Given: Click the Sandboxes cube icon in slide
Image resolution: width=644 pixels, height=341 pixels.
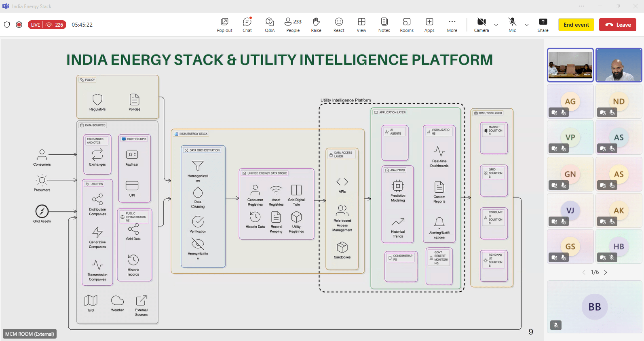Looking at the screenshot, I should pyautogui.click(x=342, y=247).
